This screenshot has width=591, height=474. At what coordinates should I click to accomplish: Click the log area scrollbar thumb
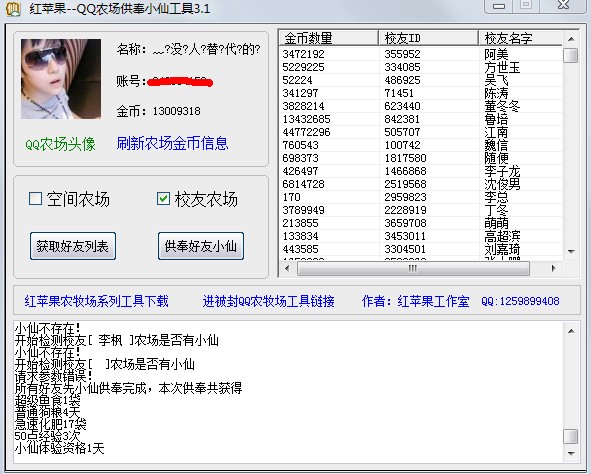pyautogui.click(x=571, y=436)
